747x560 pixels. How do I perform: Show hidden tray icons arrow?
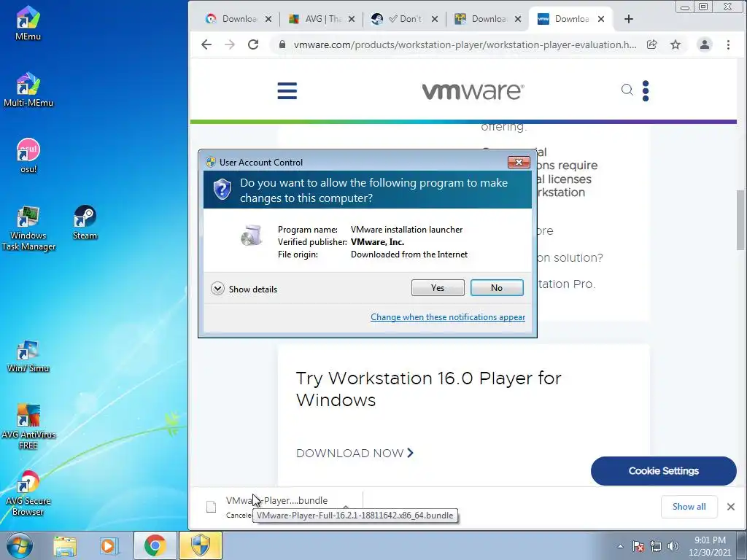tap(620, 546)
